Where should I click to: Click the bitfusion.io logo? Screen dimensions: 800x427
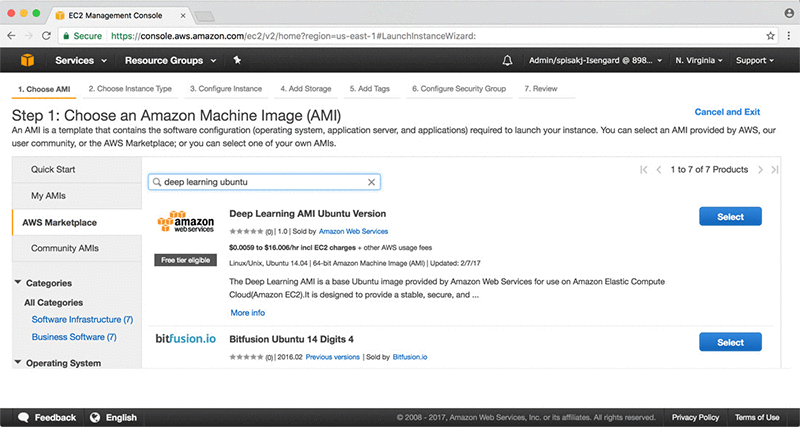click(186, 339)
